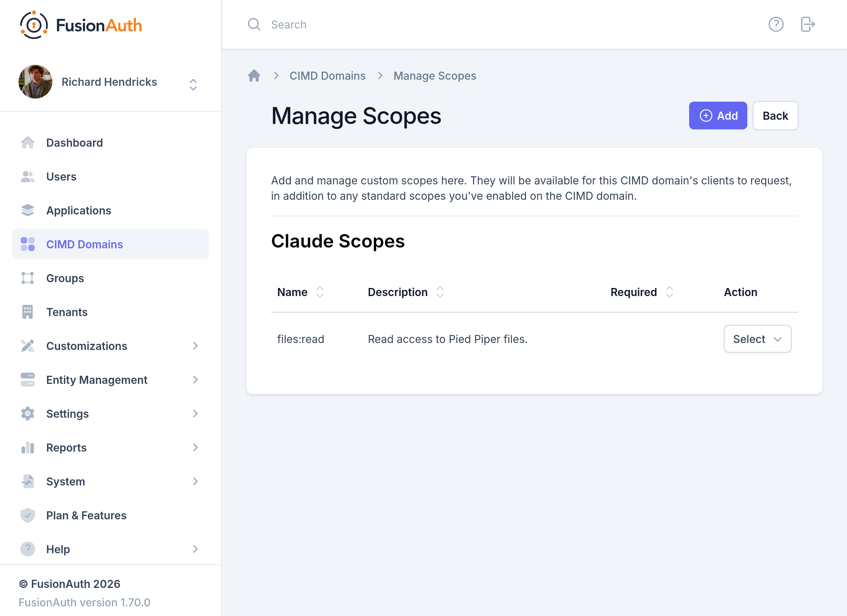Click the CIMD Domains squares icon
Image resolution: width=847 pixels, height=616 pixels.
coord(28,244)
